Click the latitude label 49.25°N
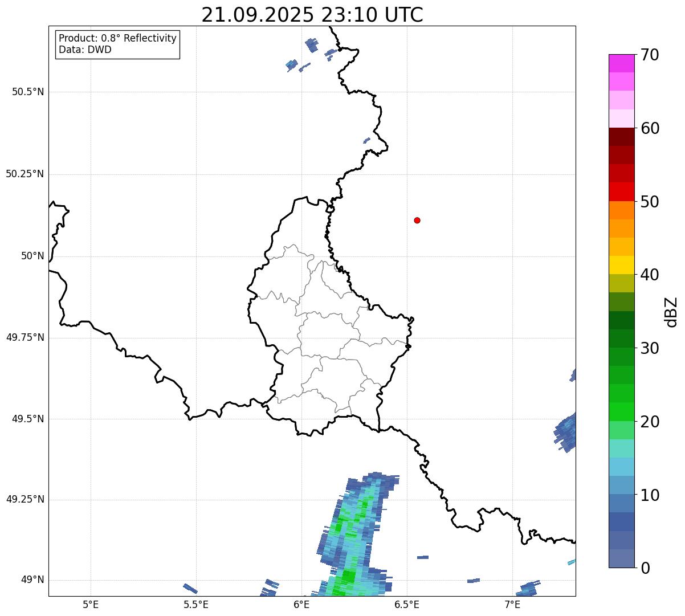Viewport: 685px width, 616px height. click(x=25, y=499)
